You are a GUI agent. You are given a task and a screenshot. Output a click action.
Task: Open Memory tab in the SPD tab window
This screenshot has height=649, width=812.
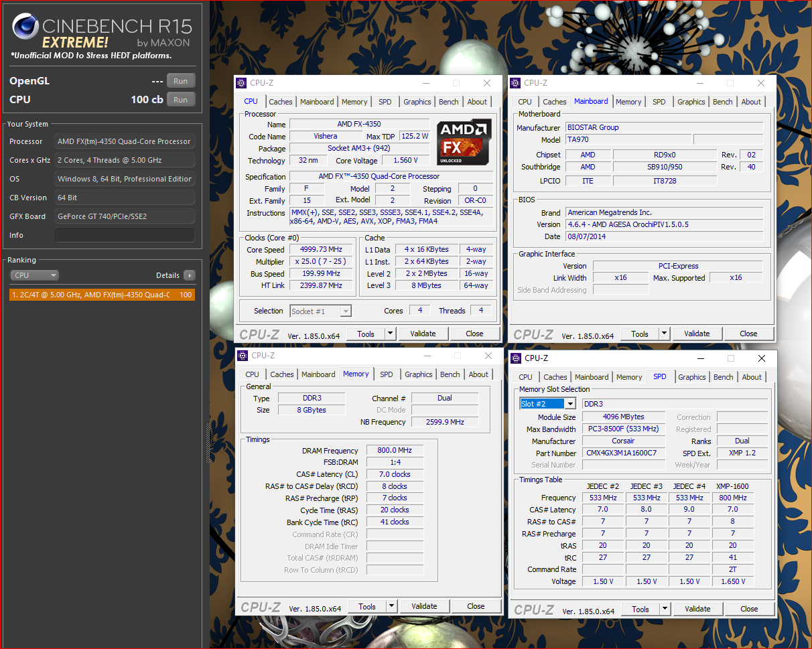pyautogui.click(x=629, y=377)
